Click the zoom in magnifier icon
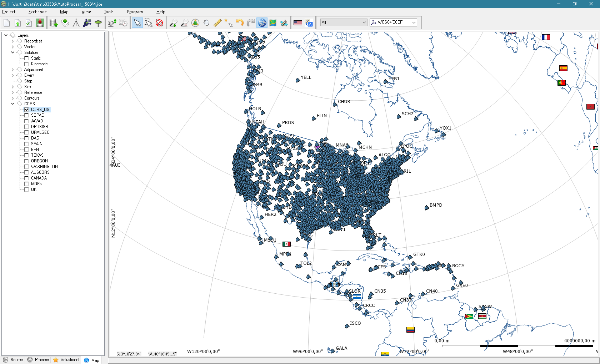The image size is (600, 364). pyautogui.click(x=173, y=23)
